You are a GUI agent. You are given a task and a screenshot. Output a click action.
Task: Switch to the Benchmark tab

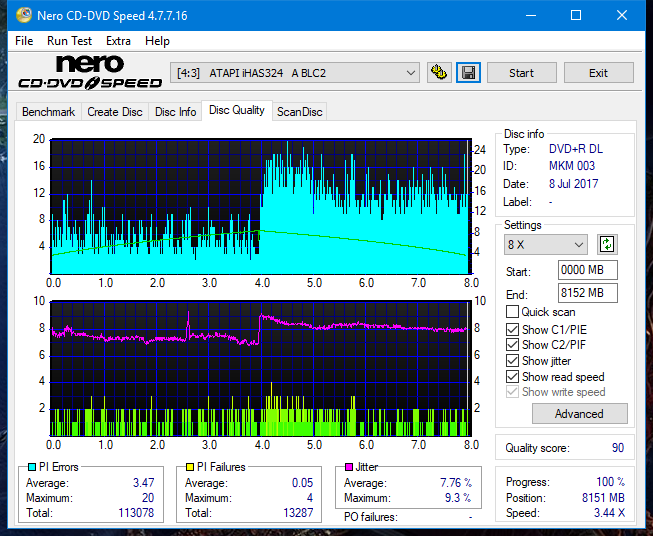point(48,112)
